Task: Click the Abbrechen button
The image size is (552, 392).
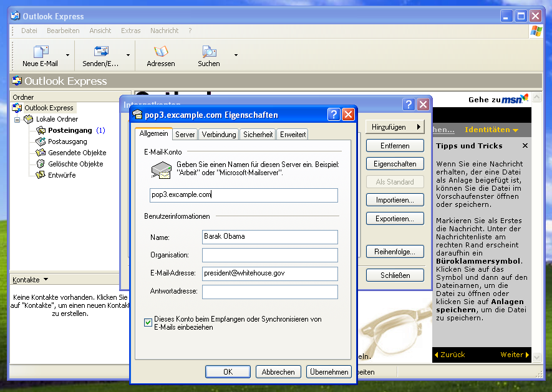Action: (x=278, y=371)
